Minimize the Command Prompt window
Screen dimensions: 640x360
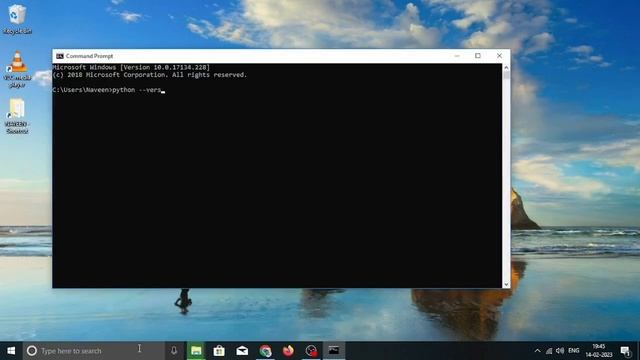(457, 56)
